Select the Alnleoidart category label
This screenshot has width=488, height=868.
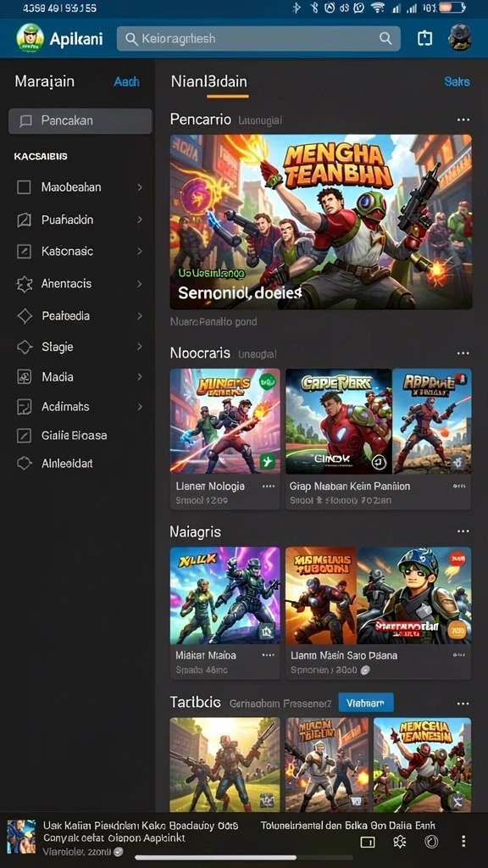67,464
